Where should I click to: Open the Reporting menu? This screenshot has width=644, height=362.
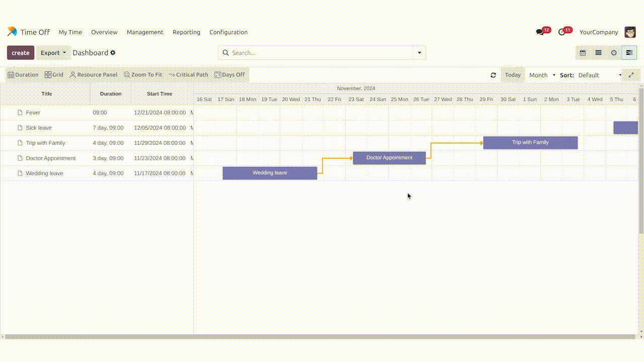tap(186, 32)
